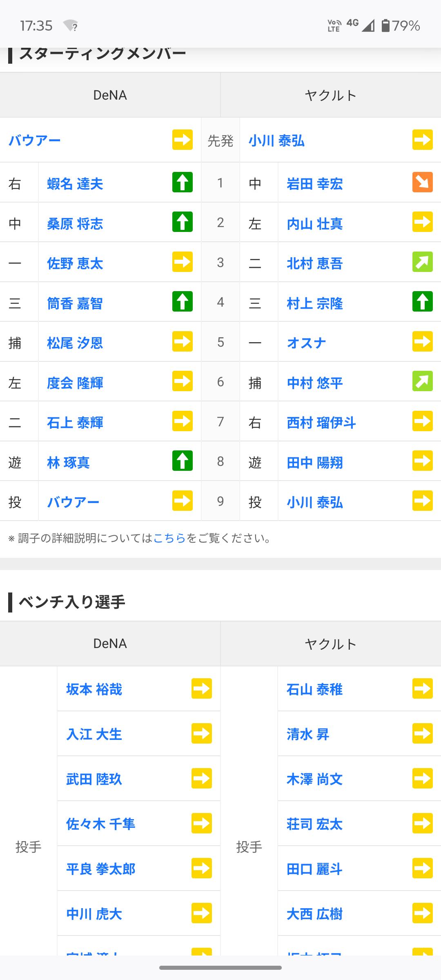
Task: Tap the ヤクルト header in bench players table
Action: click(x=330, y=644)
